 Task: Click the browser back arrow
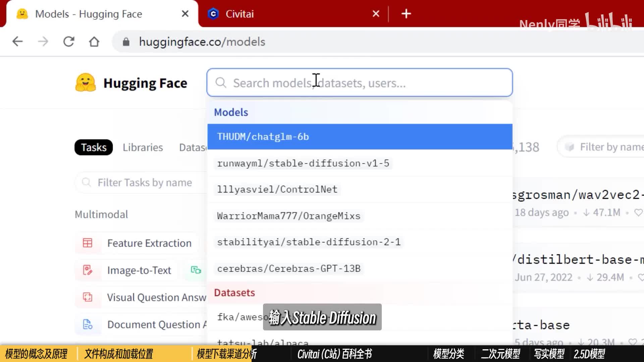pos(17,42)
